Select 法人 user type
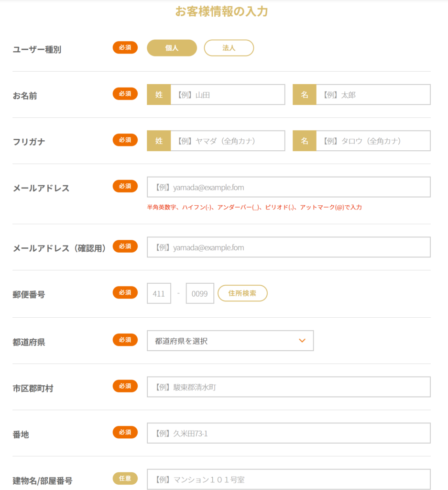Image resolution: width=448 pixels, height=490 pixels. tap(229, 48)
